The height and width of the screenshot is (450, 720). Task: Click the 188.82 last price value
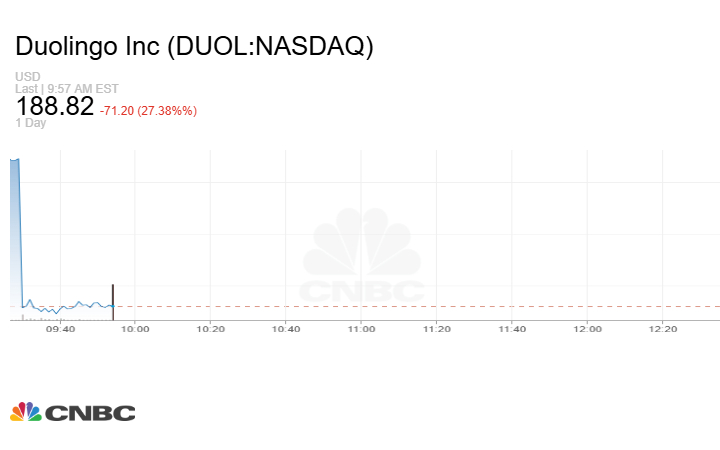point(54,107)
